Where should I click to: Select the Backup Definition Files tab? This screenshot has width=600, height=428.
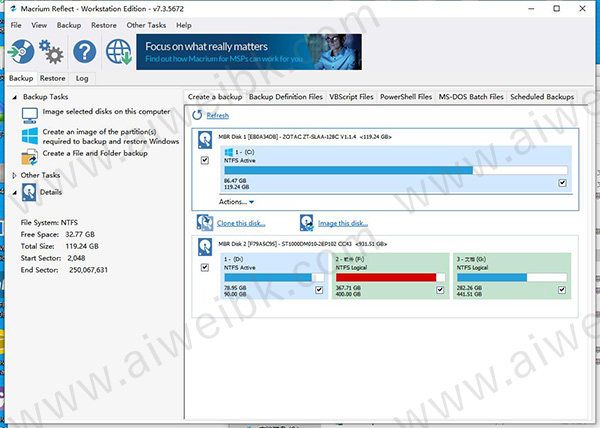(286, 97)
